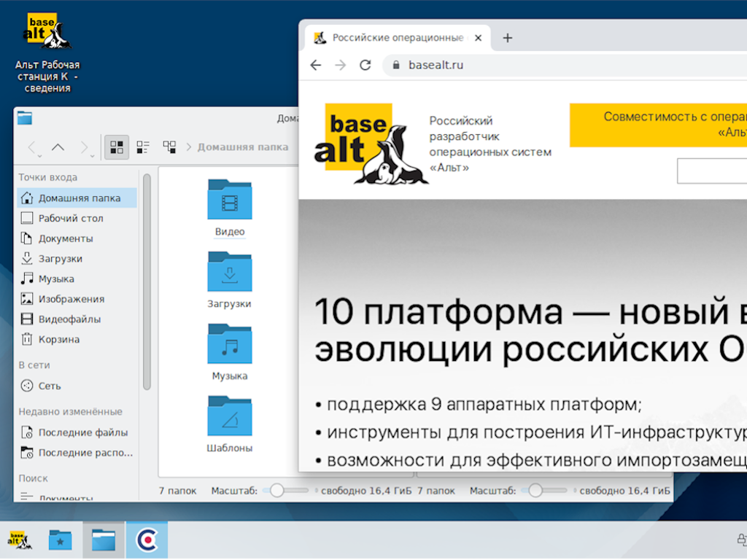Click Dolphin window folder icon in title bar

coord(25,117)
